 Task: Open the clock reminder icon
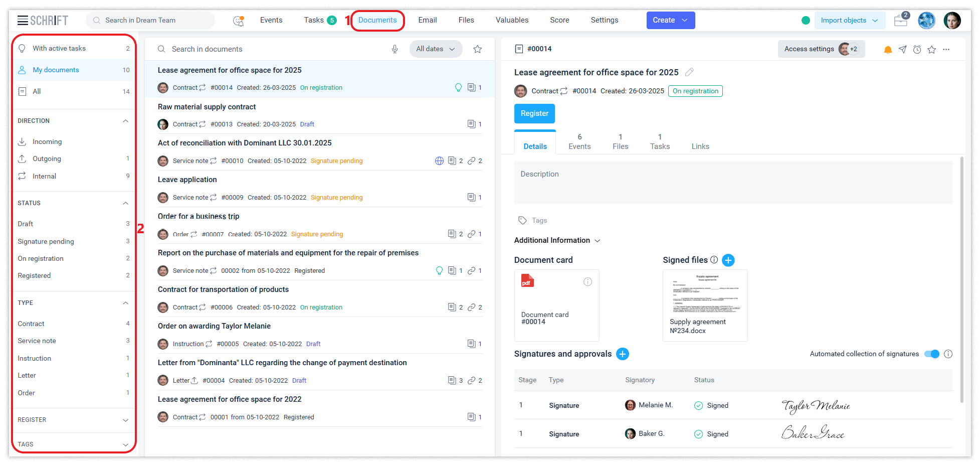coord(917,50)
